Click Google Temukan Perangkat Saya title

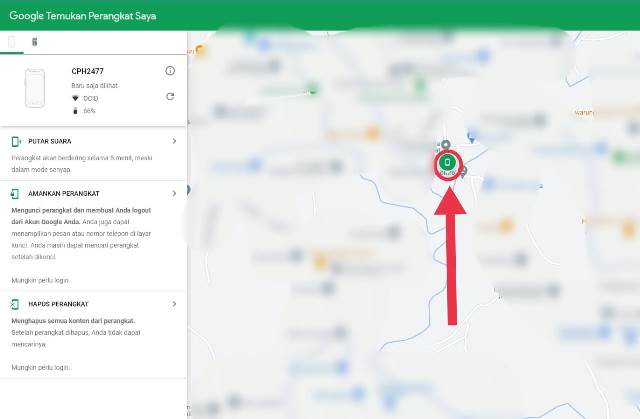(83, 16)
